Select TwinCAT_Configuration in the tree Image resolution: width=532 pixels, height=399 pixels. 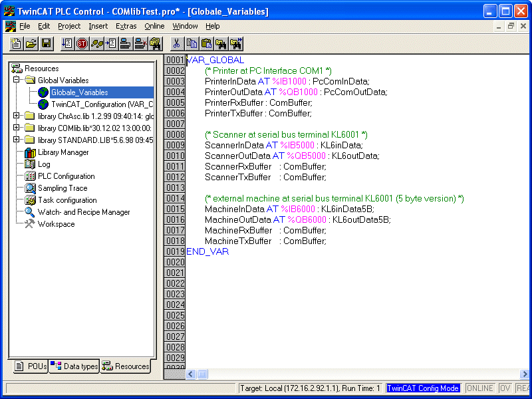coord(102,104)
